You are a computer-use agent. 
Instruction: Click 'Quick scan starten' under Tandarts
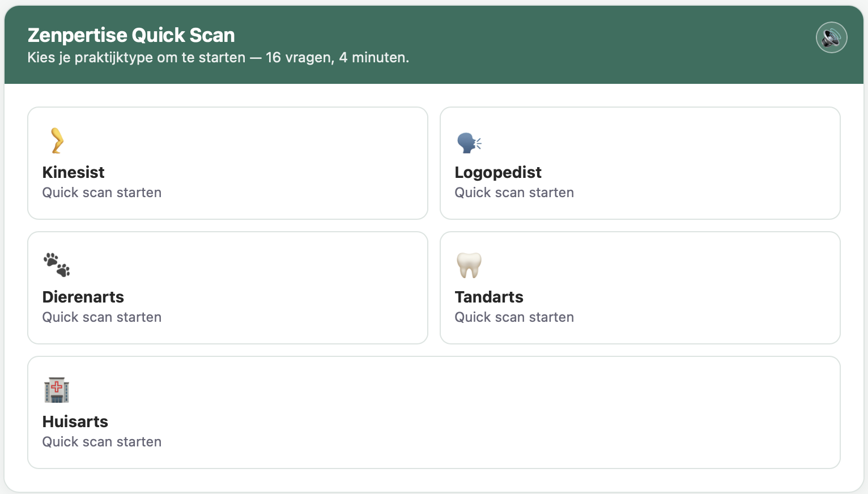(x=514, y=317)
